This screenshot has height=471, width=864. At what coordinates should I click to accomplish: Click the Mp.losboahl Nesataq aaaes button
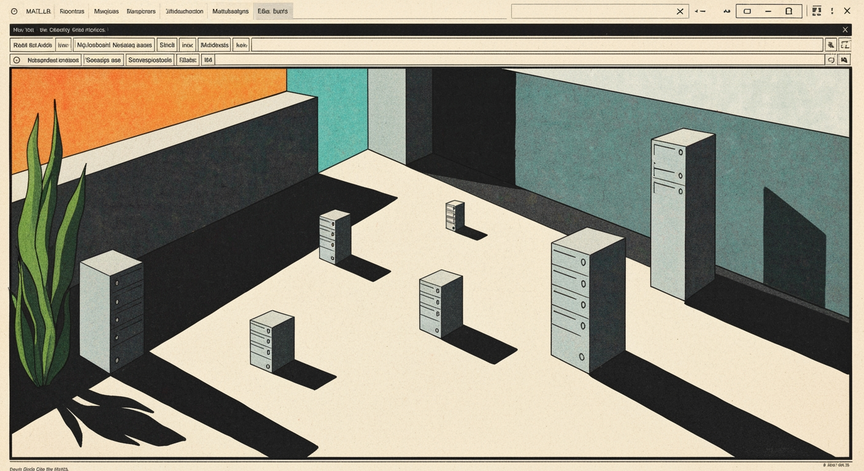tap(114, 45)
